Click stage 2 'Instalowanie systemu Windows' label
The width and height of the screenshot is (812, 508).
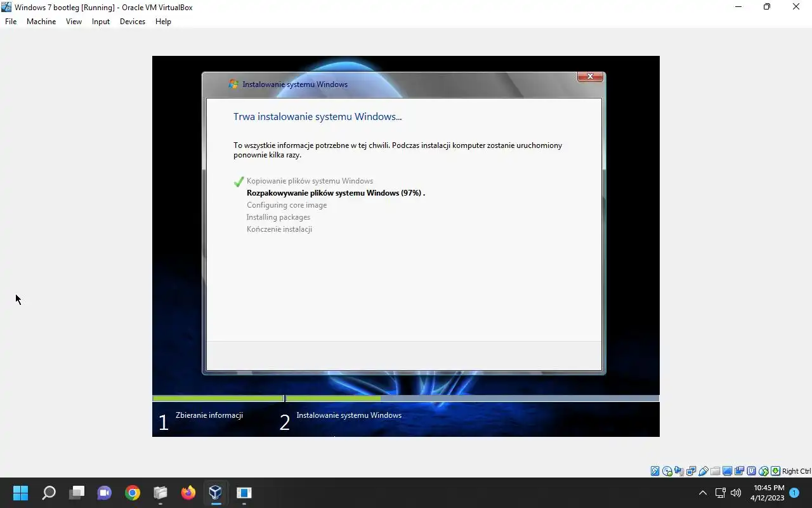[349, 415]
